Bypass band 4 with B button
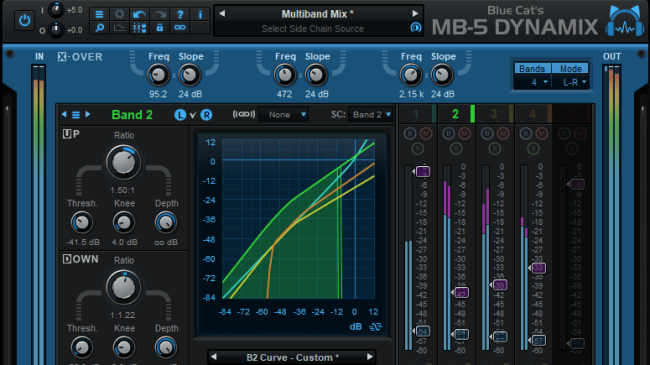Viewport: 650px width, 365px height. [526, 134]
